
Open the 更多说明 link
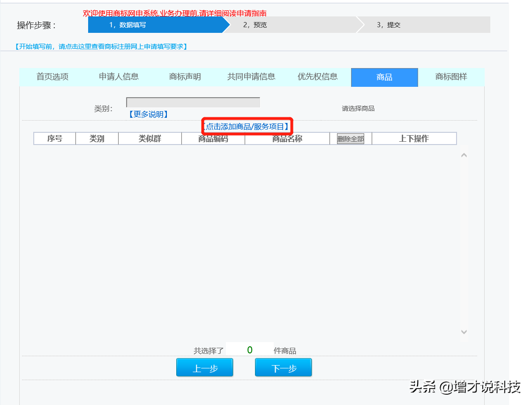coord(148,115)
